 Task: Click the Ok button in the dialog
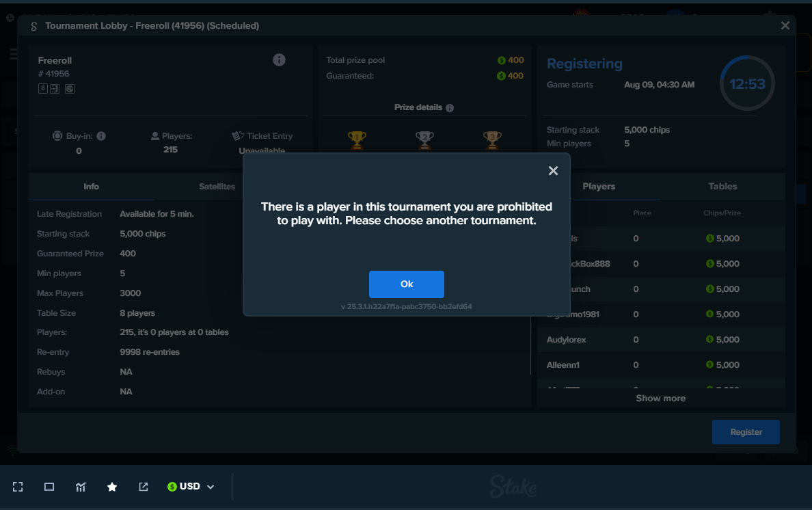406,284
